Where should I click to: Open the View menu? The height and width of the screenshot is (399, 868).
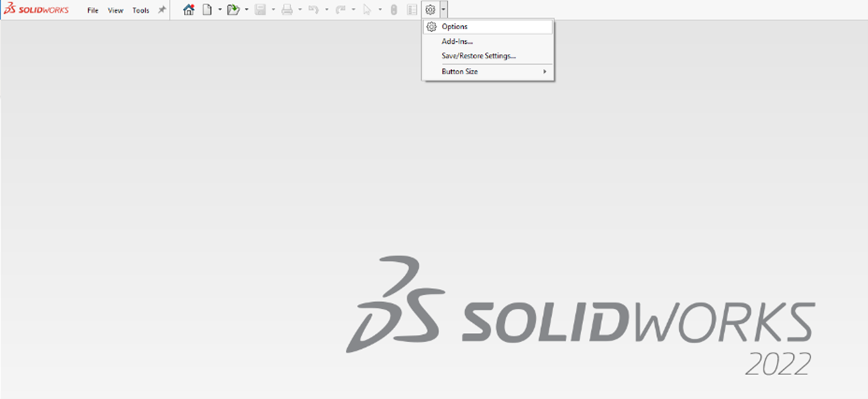pyautogui.click(x=115, y=11)
